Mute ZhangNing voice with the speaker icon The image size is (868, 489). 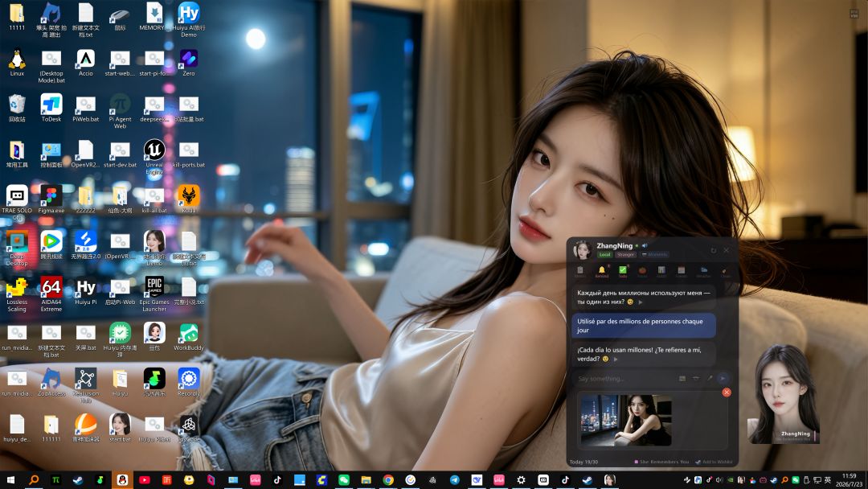click(x=645, y=245)
